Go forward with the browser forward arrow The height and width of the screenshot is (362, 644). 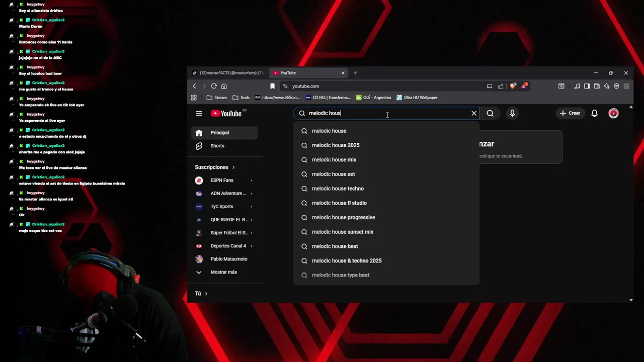tap(204, 86)
